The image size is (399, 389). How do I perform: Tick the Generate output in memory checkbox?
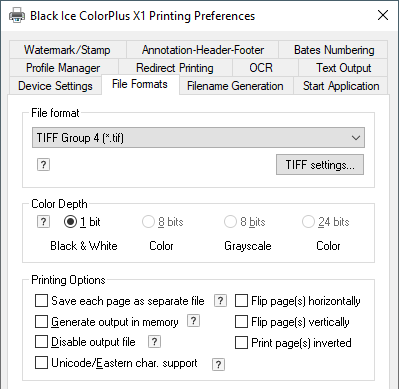point(41,322)
